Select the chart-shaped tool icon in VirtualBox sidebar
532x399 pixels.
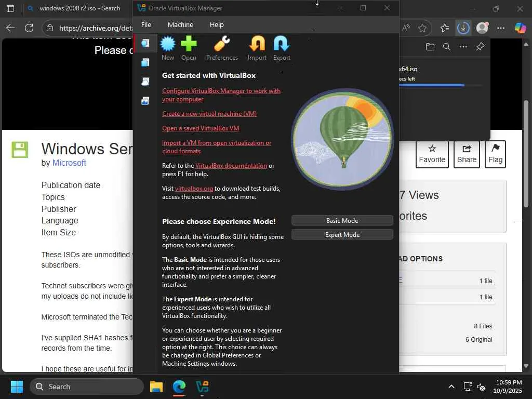(x=145, y=101)
